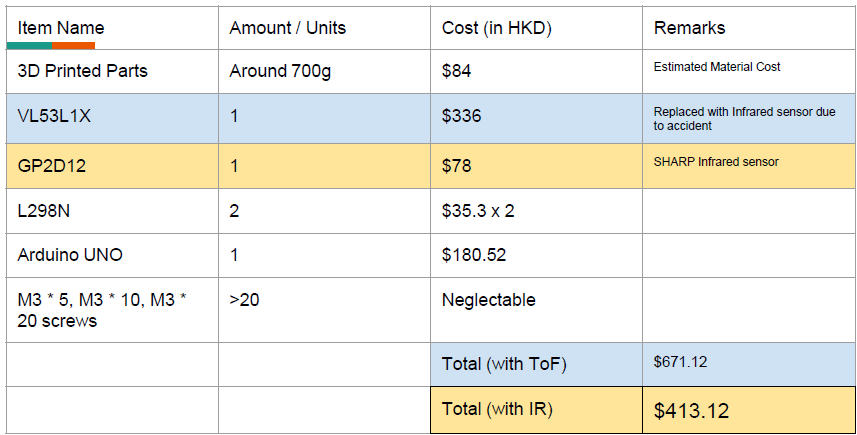The image size is (857, 435).
Task: Click the "3D Printed Parts" cell
Action: (x=83, y=71)
